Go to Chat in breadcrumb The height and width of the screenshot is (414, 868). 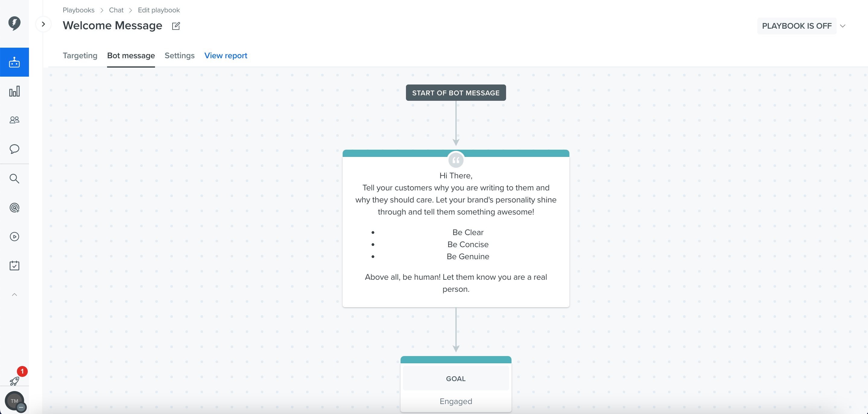pos(116,10)
